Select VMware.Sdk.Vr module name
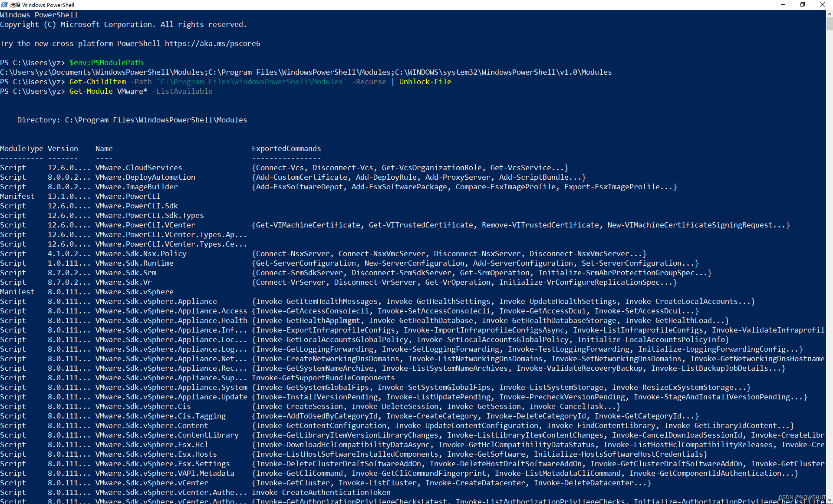 click(124, 282)
